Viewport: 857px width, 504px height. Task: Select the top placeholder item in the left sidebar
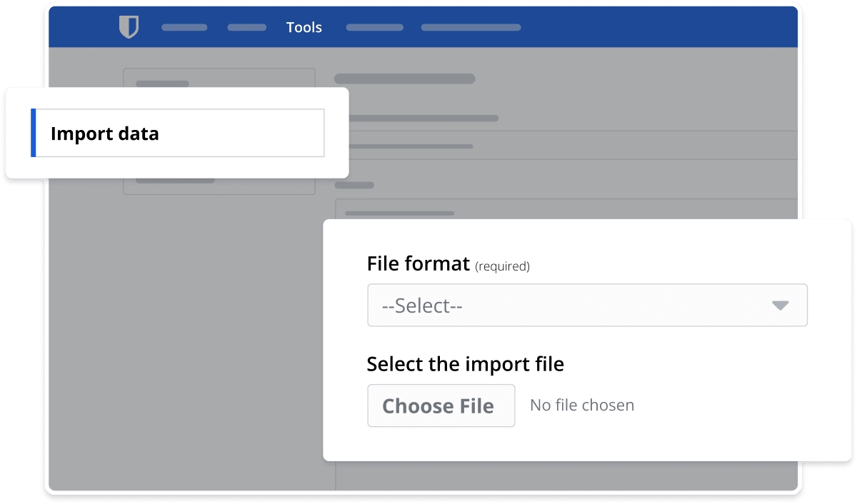click(x=161, y=84)
